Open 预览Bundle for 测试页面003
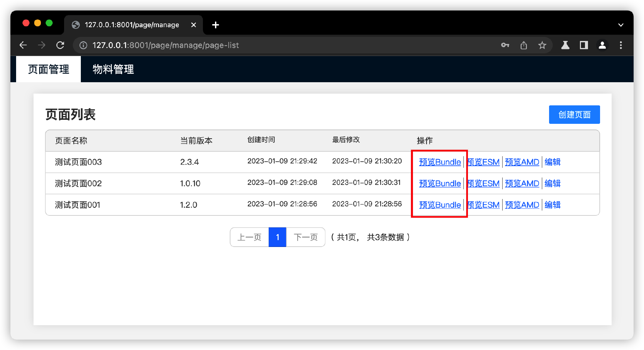 point(440,162)
